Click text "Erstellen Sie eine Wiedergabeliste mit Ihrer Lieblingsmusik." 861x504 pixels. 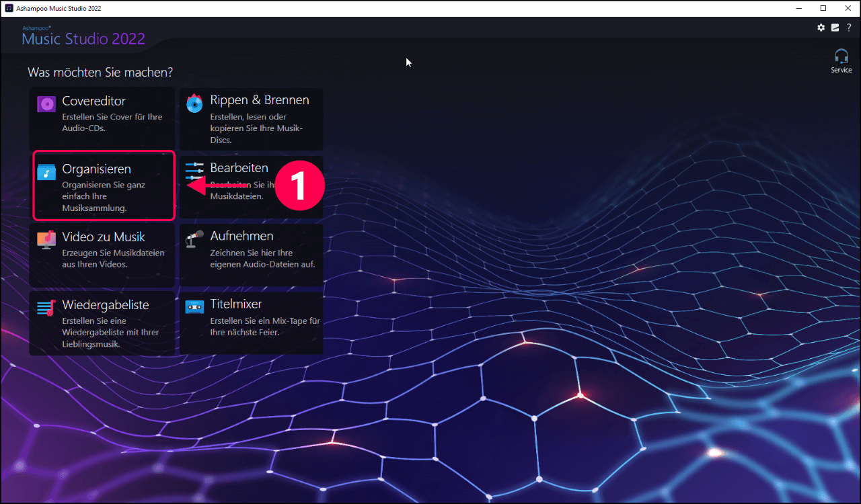point(110,332)
